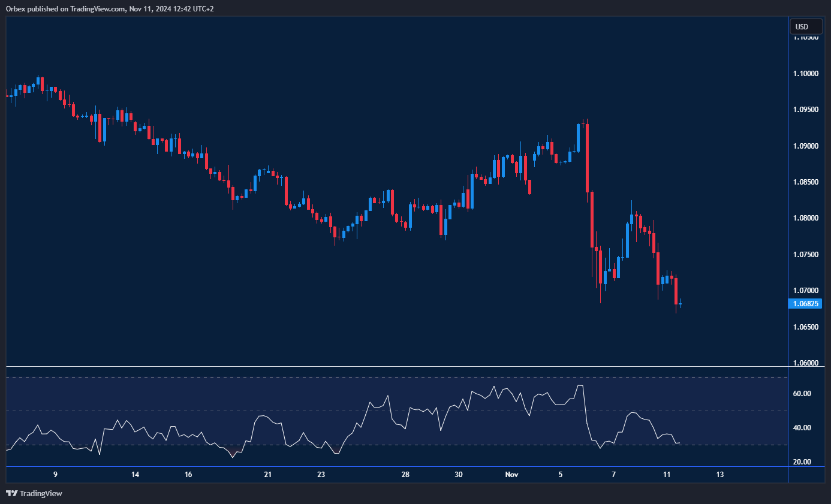Click the divider between price and RSI panes
Image resolution: width=831 pixels, height=504 pixels.
tap(396, 366)
